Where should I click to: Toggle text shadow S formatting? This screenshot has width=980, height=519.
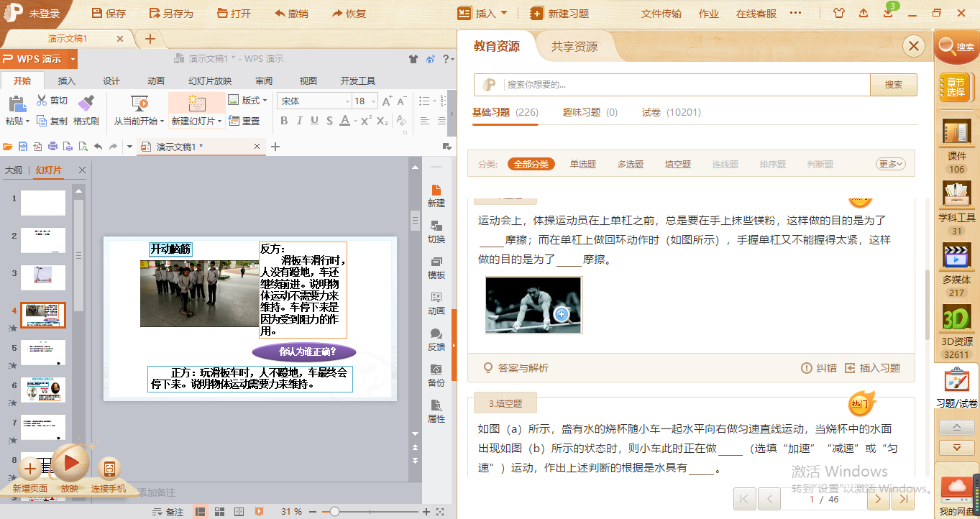click(329, 121)
